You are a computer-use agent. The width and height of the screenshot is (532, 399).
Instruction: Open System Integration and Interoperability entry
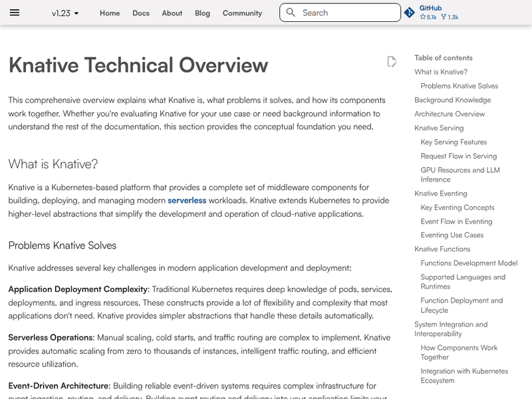451,329
